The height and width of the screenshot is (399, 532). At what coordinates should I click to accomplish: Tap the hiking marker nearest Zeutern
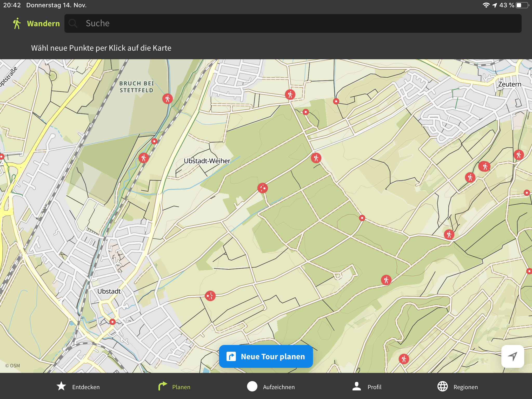[x=518, y=155]
